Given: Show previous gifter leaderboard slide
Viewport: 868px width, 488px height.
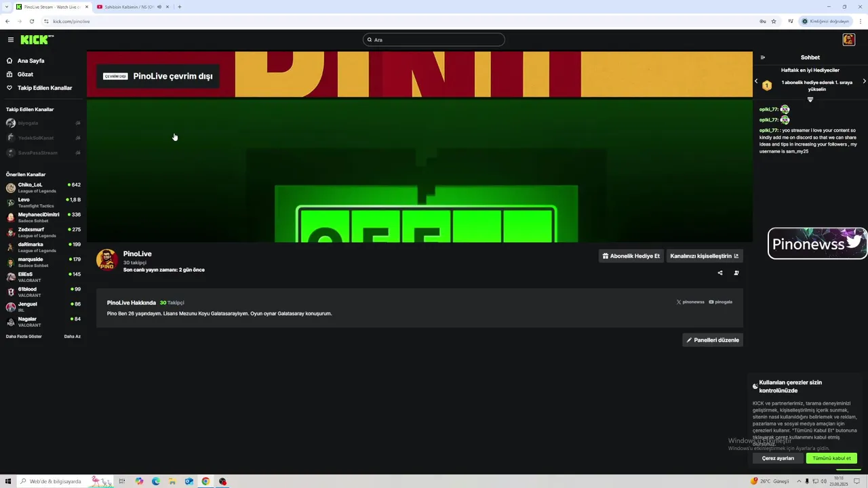Looking at the screenshot, I should [x=756, y=81].
